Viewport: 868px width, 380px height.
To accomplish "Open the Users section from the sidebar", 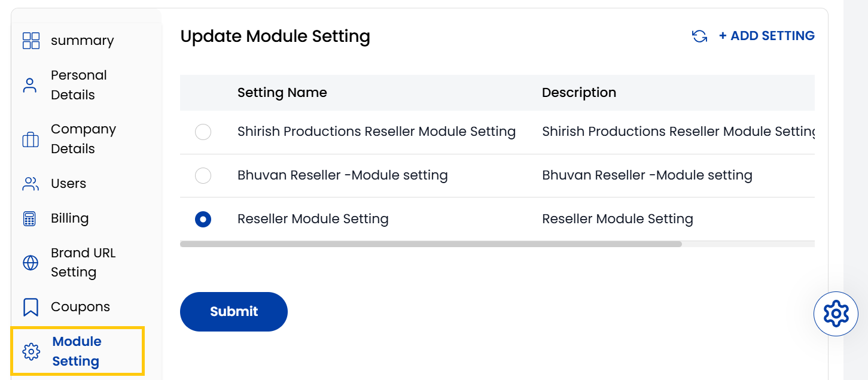I will point(68,183).
